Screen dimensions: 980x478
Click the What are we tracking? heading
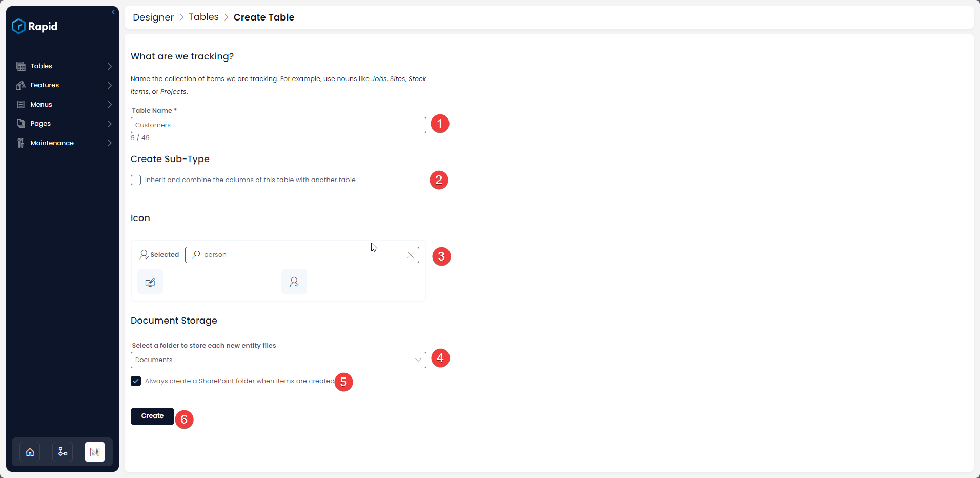coord(182,56)
